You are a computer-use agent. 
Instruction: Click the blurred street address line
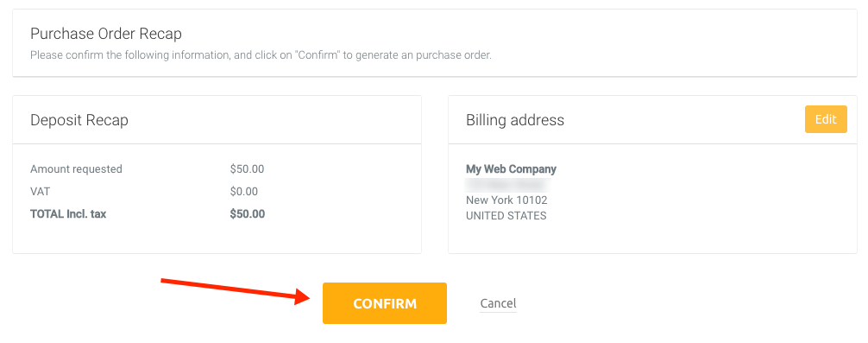pyautogui.click(x=508, y=185)
